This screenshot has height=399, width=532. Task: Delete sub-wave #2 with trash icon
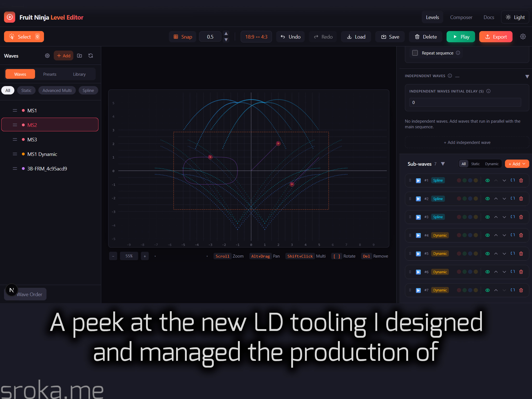(x=521, y=199)
